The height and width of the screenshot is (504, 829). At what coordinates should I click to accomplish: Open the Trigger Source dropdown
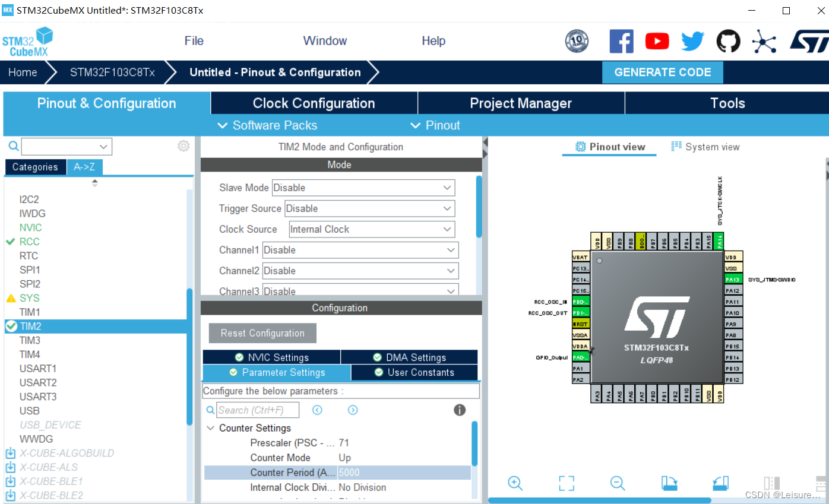[370, 208]
